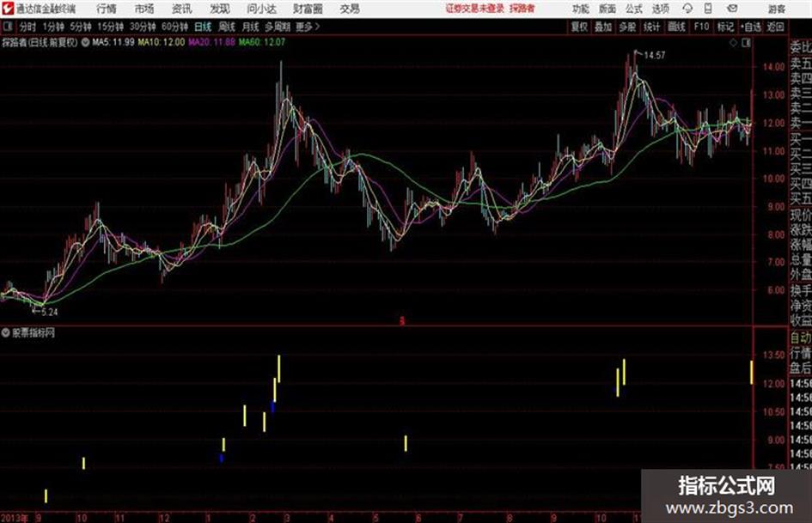Click the F10 info toolbar button
The image size is (812, 523).
click(701, 27)
